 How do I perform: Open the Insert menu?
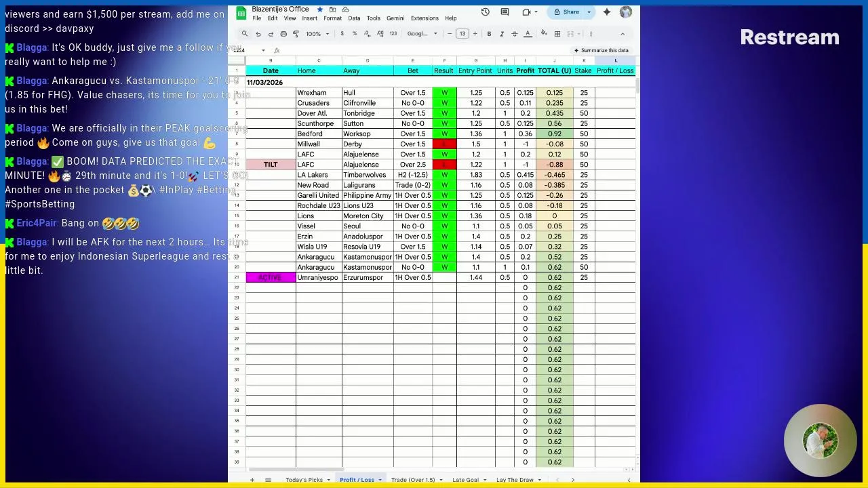309,18
